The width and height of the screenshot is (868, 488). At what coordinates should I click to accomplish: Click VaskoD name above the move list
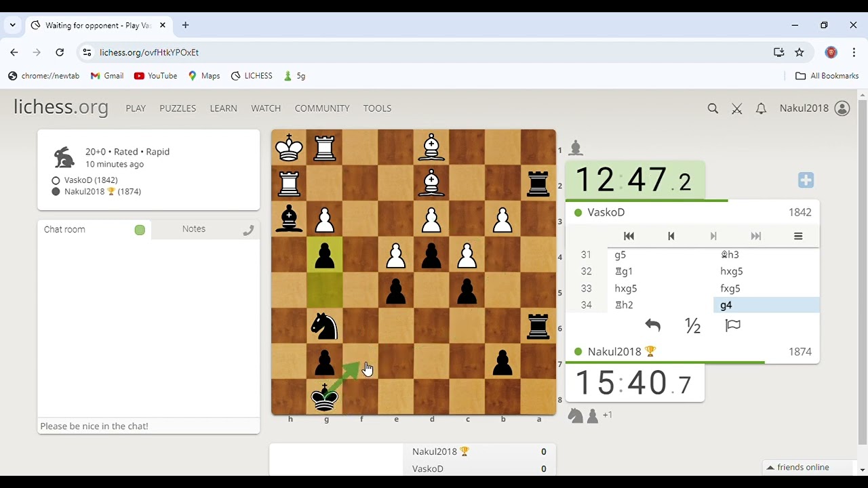coord(606,212)
